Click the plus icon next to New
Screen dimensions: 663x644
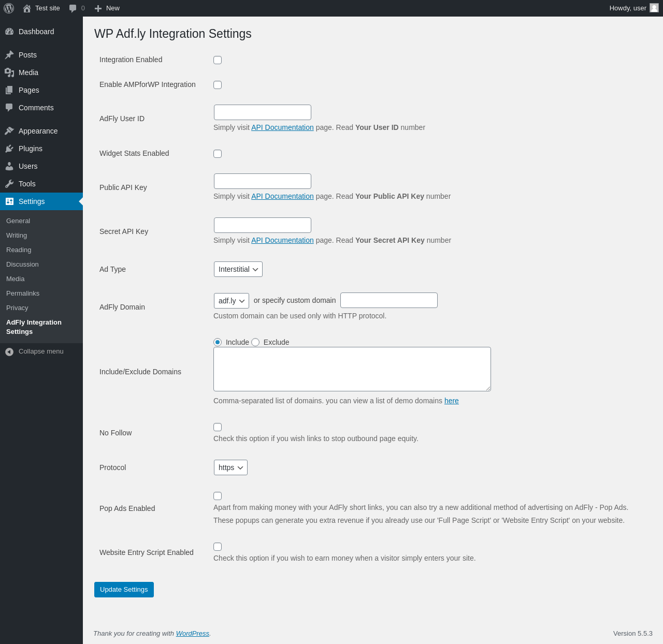click(98, 8)
